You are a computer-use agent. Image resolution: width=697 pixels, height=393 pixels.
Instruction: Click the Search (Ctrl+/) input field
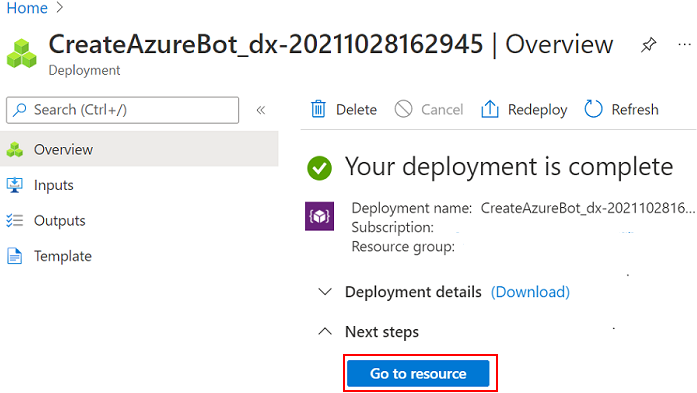point(122,110)
